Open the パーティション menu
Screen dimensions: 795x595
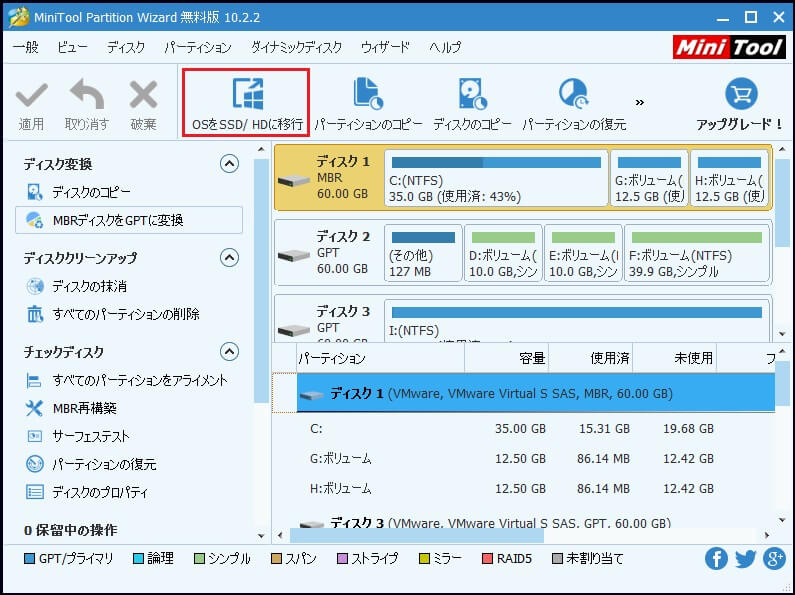point(198,47)
